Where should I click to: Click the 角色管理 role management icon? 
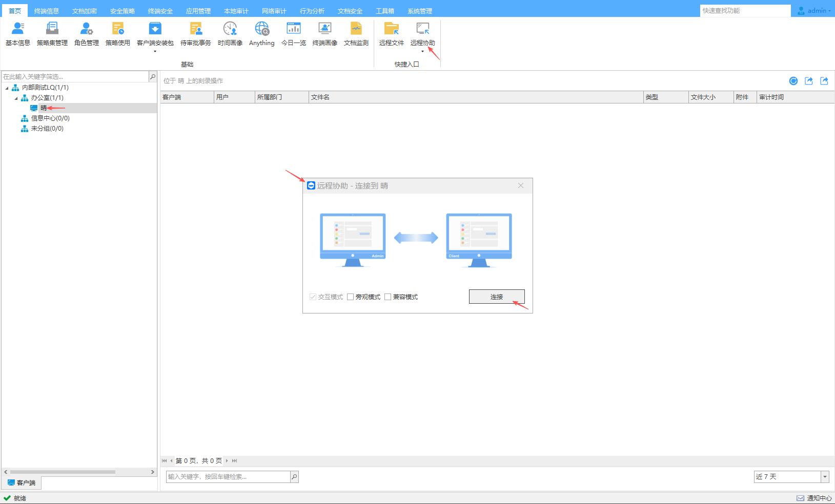coord(86,34)
